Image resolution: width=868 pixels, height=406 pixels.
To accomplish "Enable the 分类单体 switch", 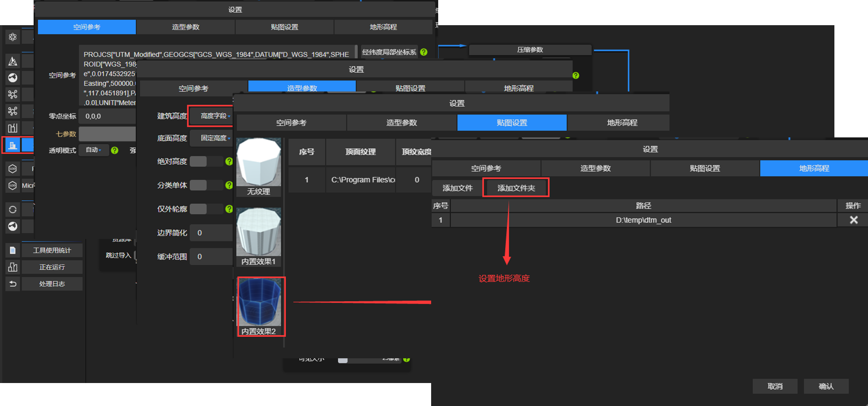I will pos(199,186).
